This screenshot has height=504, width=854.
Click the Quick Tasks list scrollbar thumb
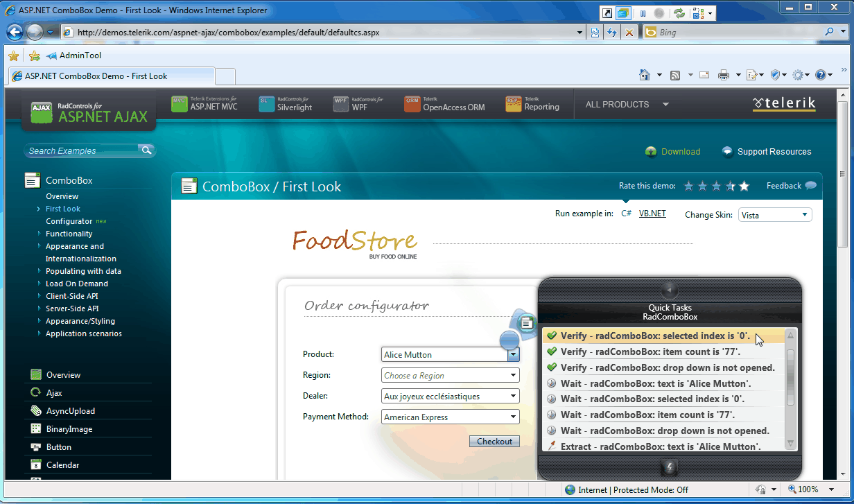(790, 378)
